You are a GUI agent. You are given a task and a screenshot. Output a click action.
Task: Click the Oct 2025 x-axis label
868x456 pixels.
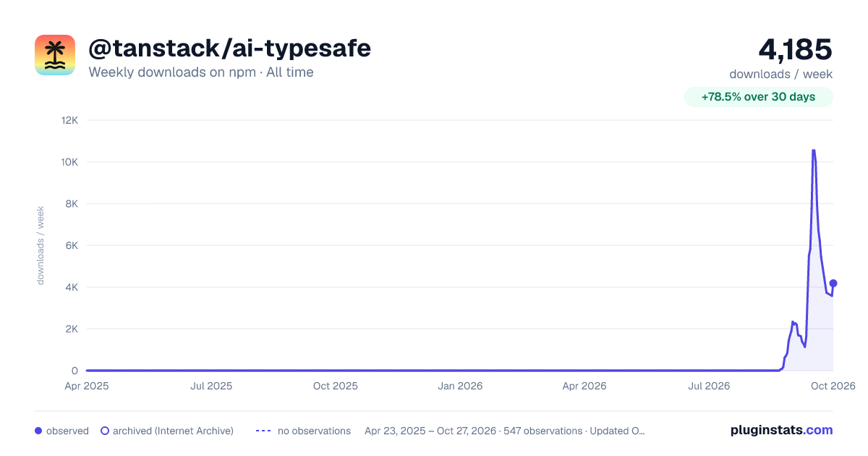click(x=336, y=387)
